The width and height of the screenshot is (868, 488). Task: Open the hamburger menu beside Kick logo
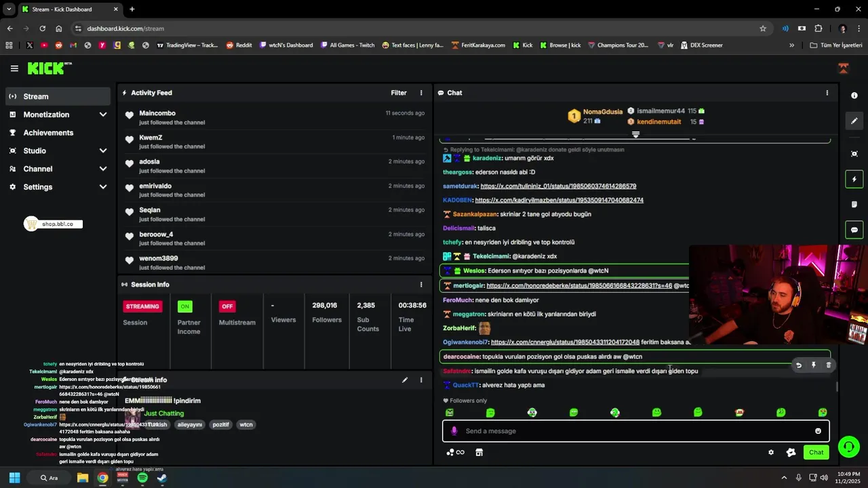click(x=14, y=68)
